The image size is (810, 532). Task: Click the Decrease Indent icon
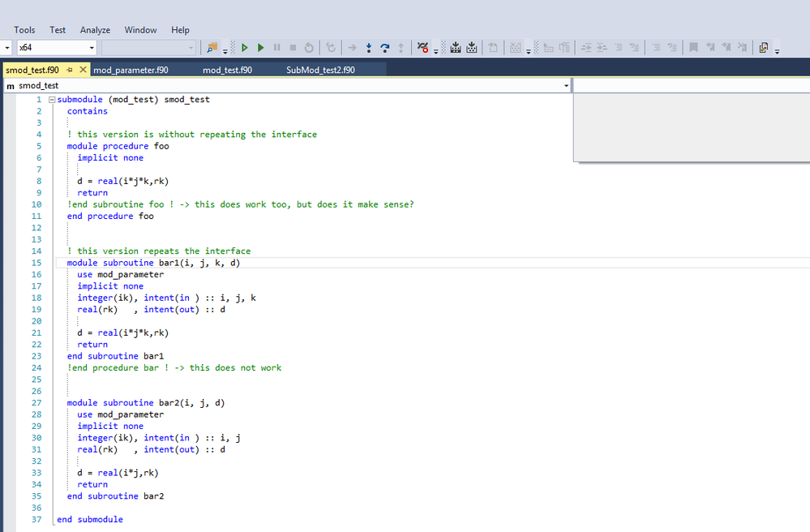tap(586, 48)
